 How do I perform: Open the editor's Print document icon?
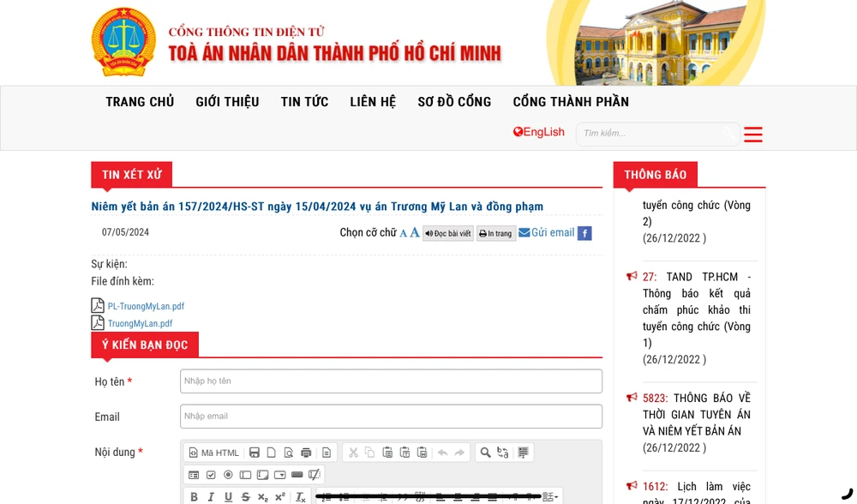(306, 453)
